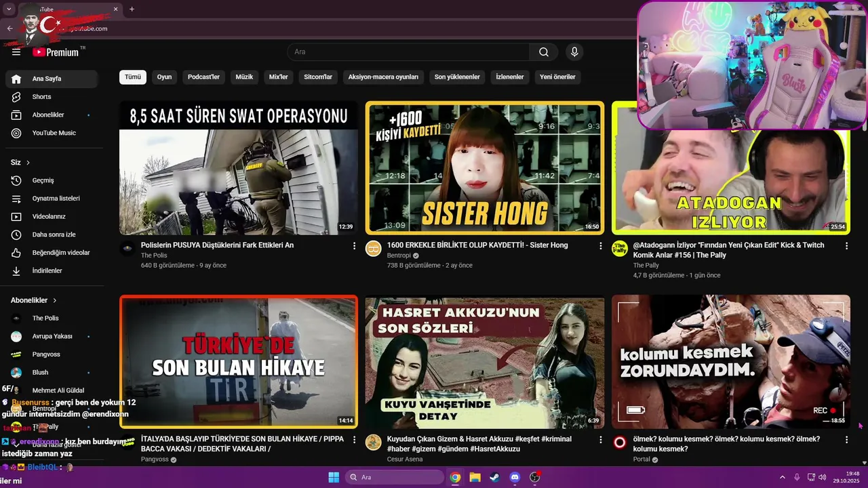Play TÜRKİYE'DE SON BULAN HİKAYE thumbnail
The image size is (868, 488).
239,362
